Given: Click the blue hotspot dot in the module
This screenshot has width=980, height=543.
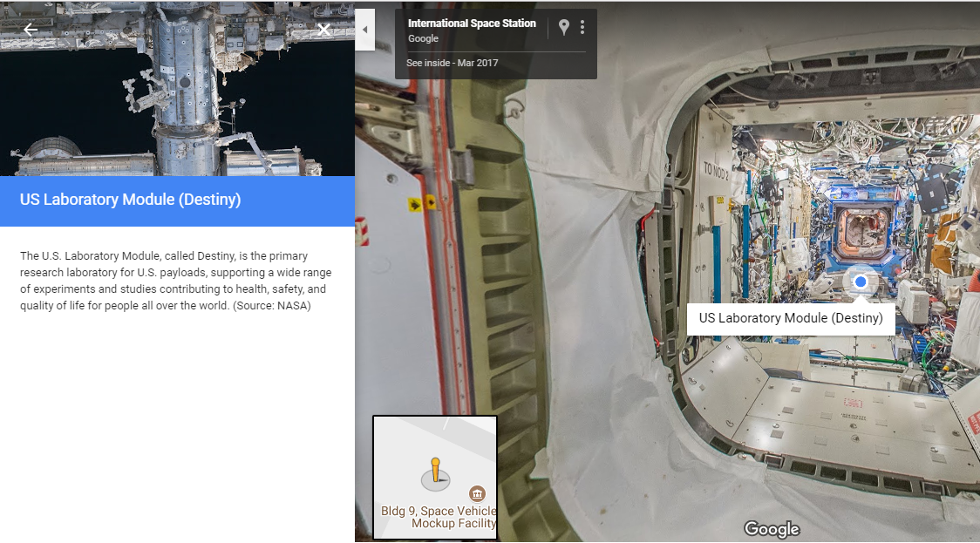Looking at the screenshot, I should pyautogui.click(x=860, y=282).
